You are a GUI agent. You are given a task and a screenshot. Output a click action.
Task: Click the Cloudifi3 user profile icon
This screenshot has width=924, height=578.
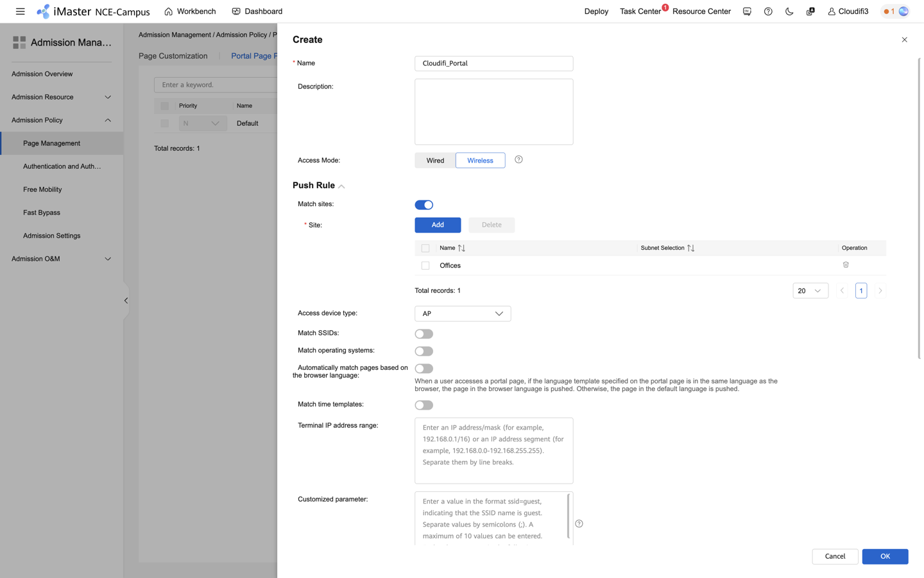click(x=827, y=11)
